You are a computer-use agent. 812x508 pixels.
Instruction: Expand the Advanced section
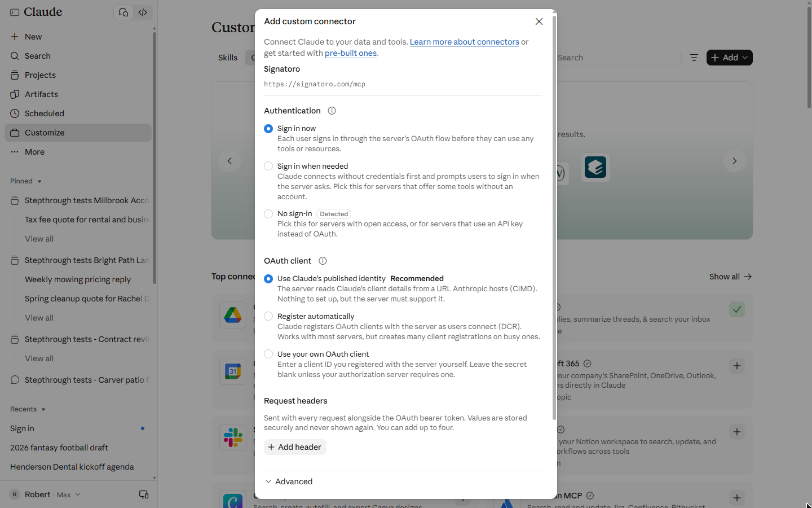(289, 481)
